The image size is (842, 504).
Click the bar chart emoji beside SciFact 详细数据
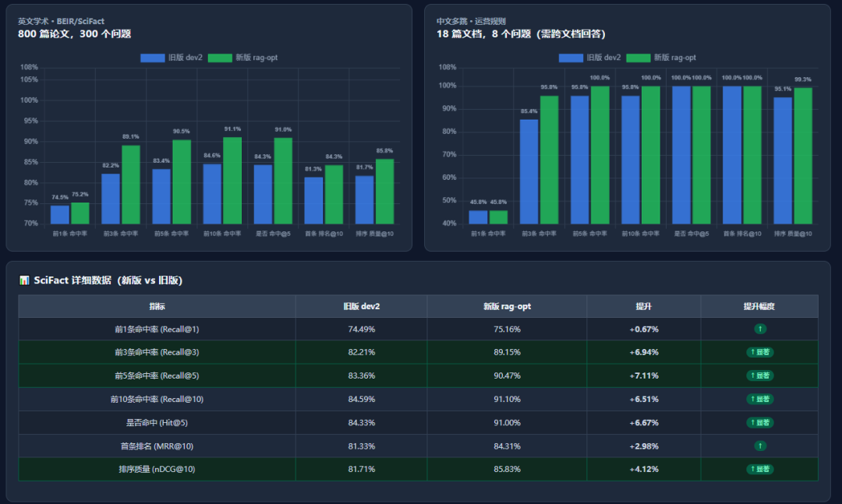click(24, 280)
